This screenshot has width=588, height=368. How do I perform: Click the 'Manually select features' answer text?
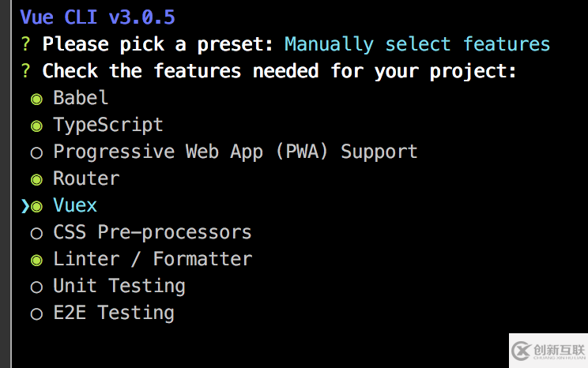(x=416, y=44)
